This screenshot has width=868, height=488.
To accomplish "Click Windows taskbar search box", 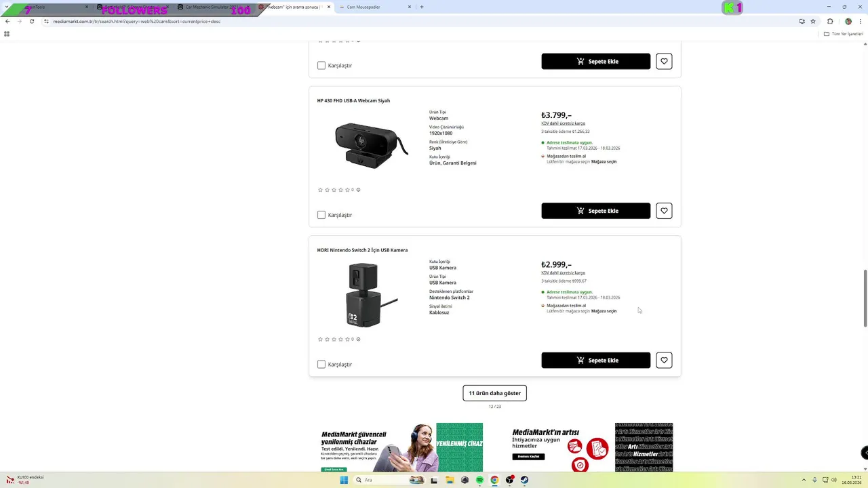I will coord(390,480).
